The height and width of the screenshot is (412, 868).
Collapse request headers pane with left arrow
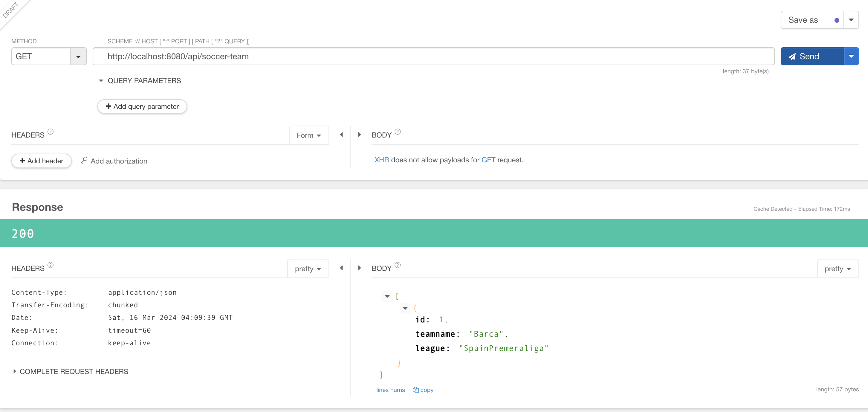[341, 135]
